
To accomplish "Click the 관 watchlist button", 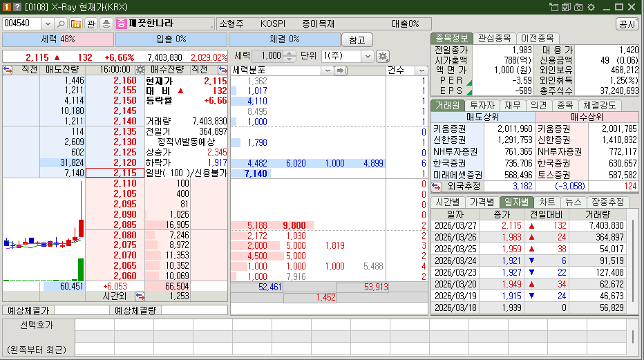I will (x=91, y=24).
